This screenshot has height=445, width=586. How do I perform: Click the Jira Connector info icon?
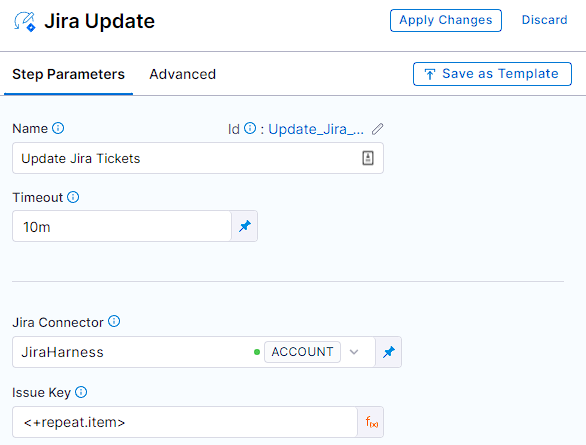coord(114,321)
